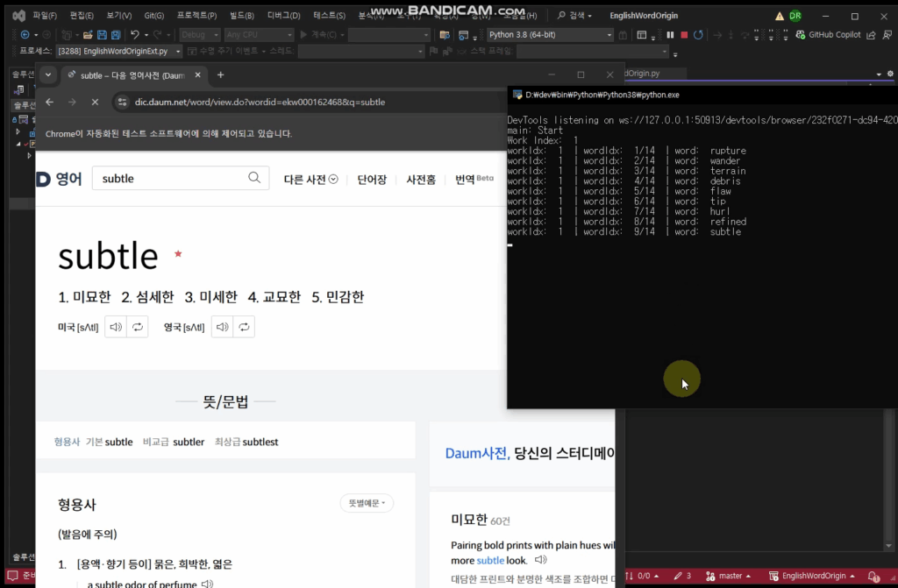Expand the 다른 사전 dropdown

click(311, 180)
